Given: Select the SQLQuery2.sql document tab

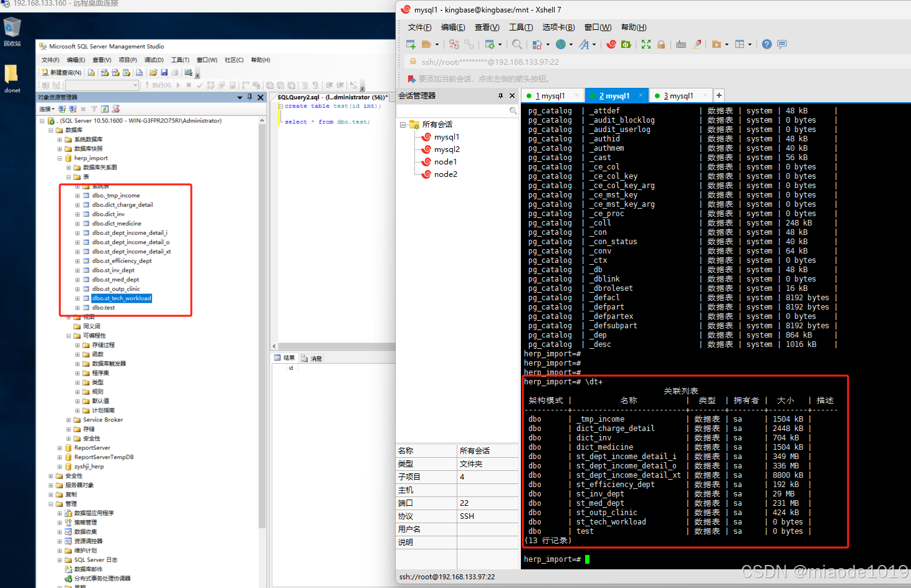Looking at the screenshot, I should point(331,97).
